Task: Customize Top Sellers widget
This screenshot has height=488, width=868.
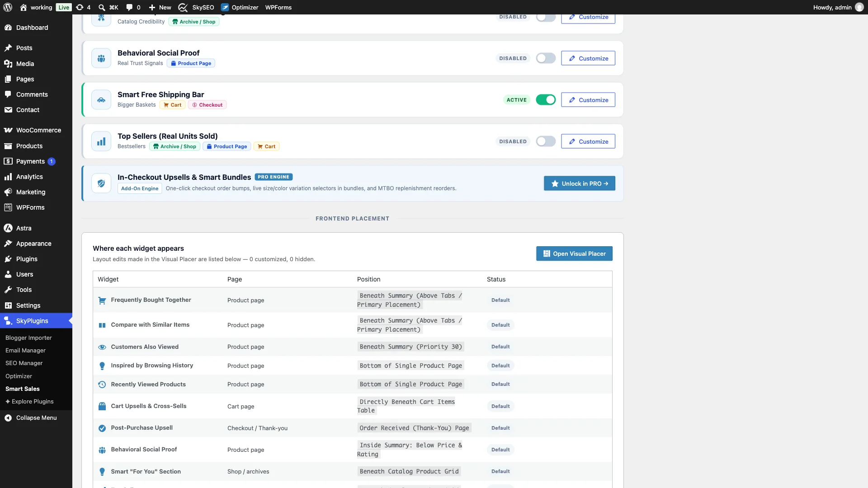Action: (x=588, y=141)
